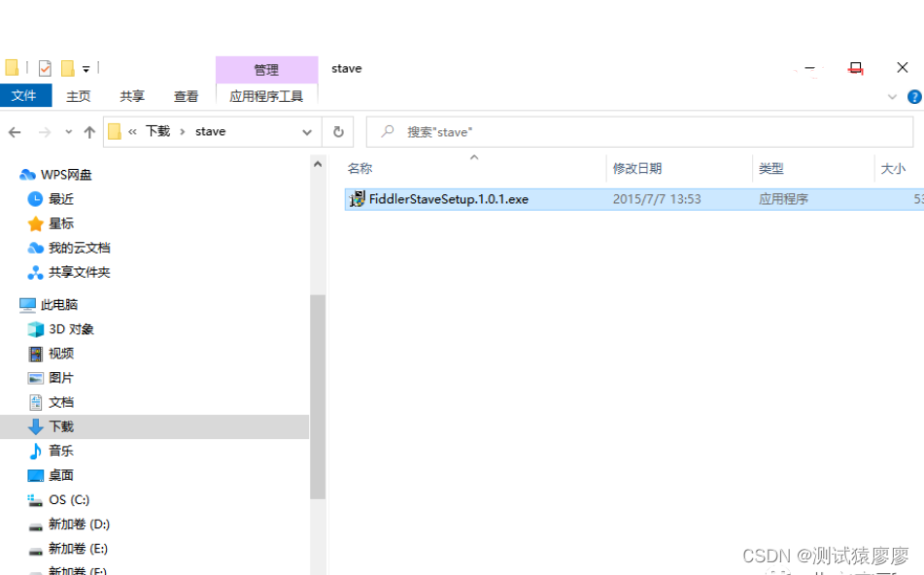Screen dimensions: 924x575
Task: Open the 音乐 folder
Action: pos(60,451)
